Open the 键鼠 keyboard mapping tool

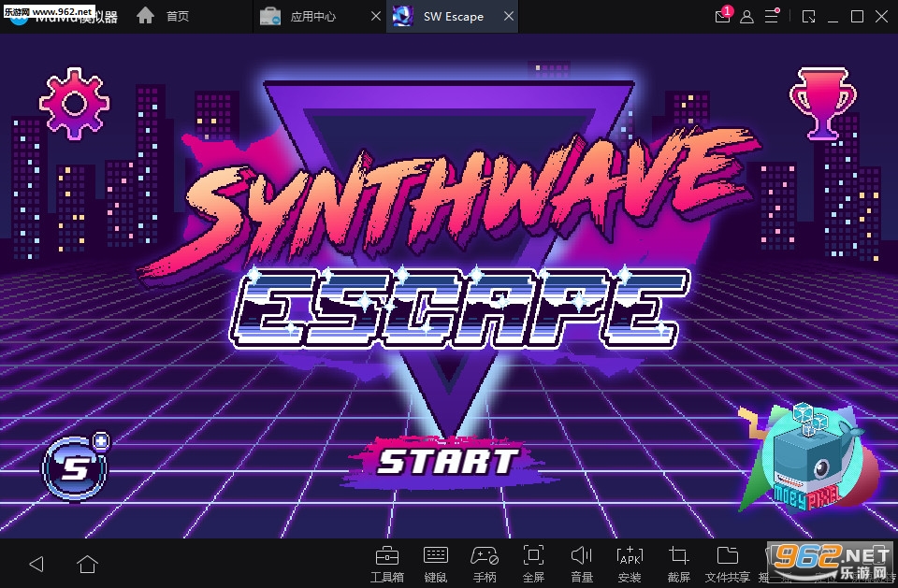436,564
